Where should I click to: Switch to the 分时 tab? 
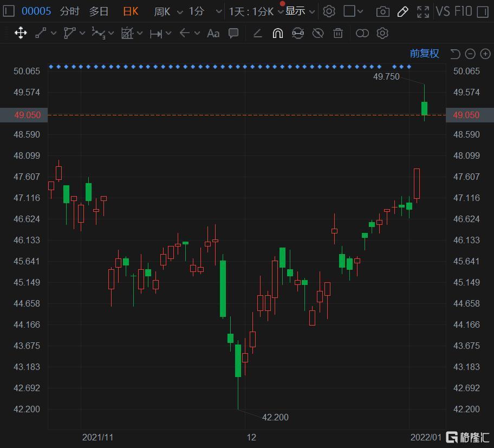69,11
